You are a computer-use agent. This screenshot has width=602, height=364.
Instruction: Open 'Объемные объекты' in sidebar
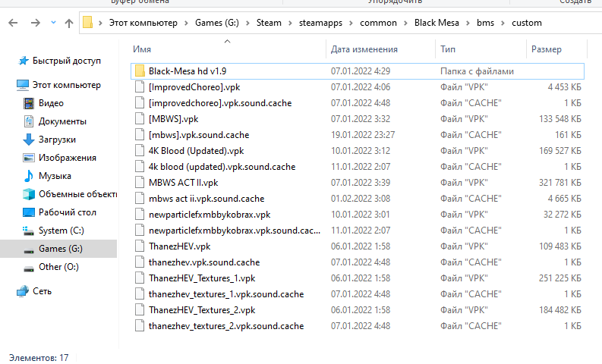77,194
